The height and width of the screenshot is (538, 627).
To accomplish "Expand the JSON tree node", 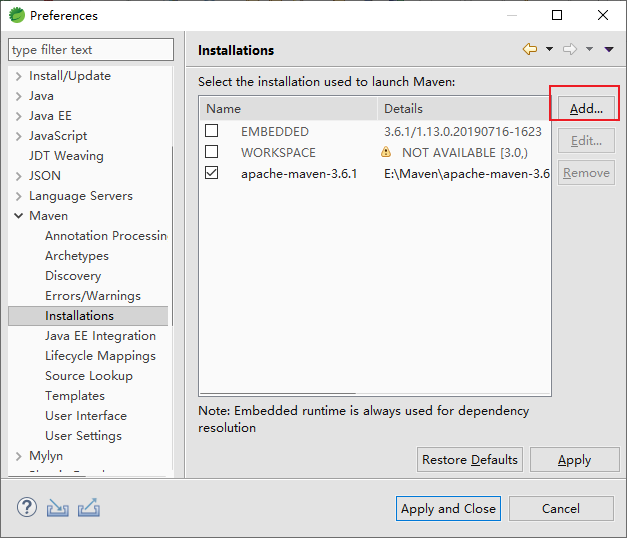I will click(x=18, y=176).
